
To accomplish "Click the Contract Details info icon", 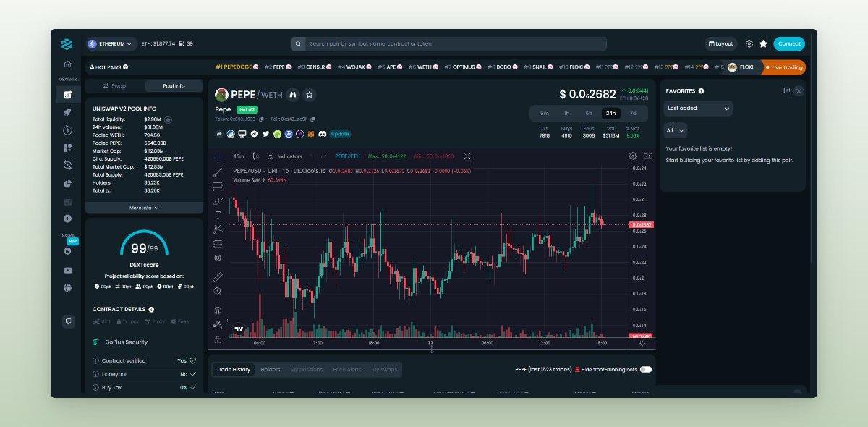I will 151,309.
